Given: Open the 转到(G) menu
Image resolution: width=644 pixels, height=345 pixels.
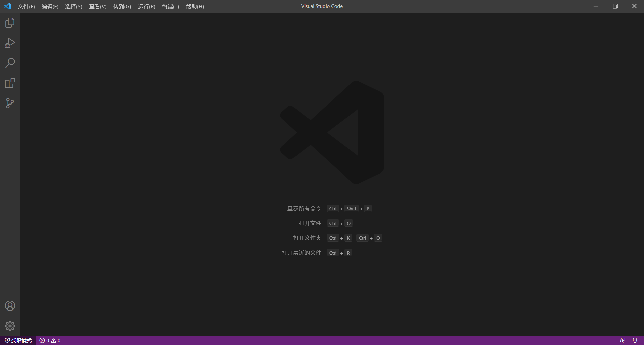Looking at the screenshot, I should tap(122, 6).
